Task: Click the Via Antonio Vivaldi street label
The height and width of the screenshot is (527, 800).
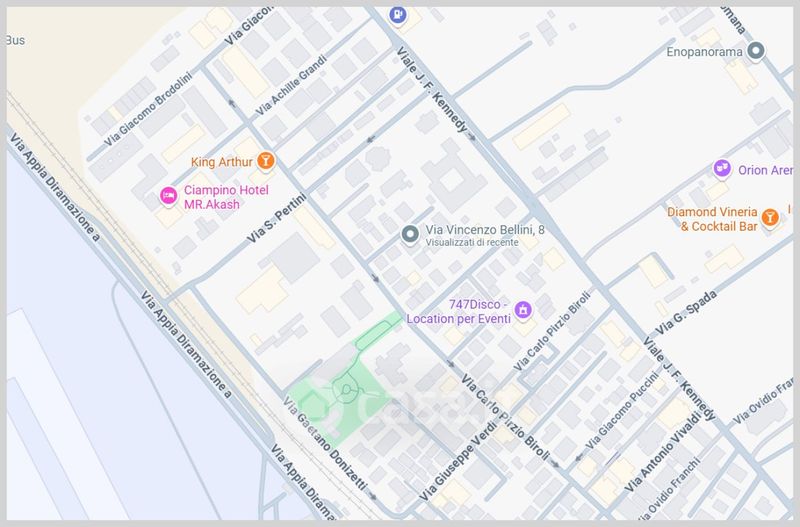Action: (662, 451)
